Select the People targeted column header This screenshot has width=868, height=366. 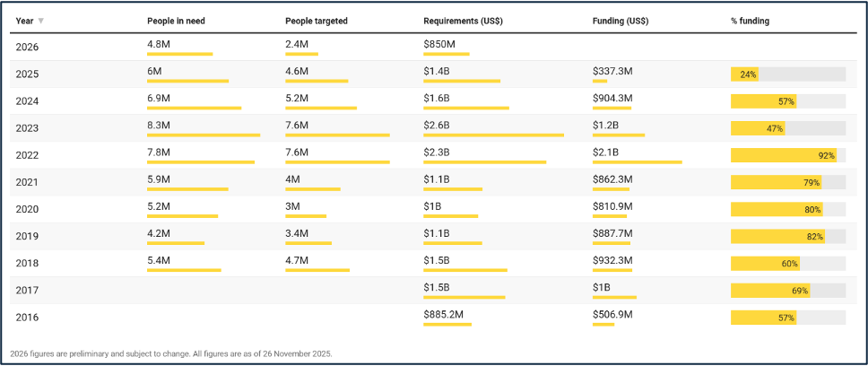tap(316, 21)
